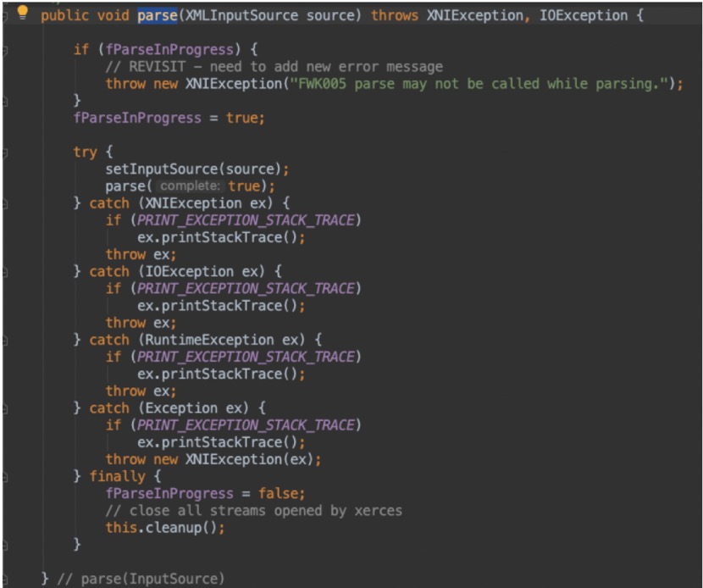The height and width of the screenshot is (588, 703).
Task: Click IOException in the second catch clause
Action: click(x=189, y=271)
